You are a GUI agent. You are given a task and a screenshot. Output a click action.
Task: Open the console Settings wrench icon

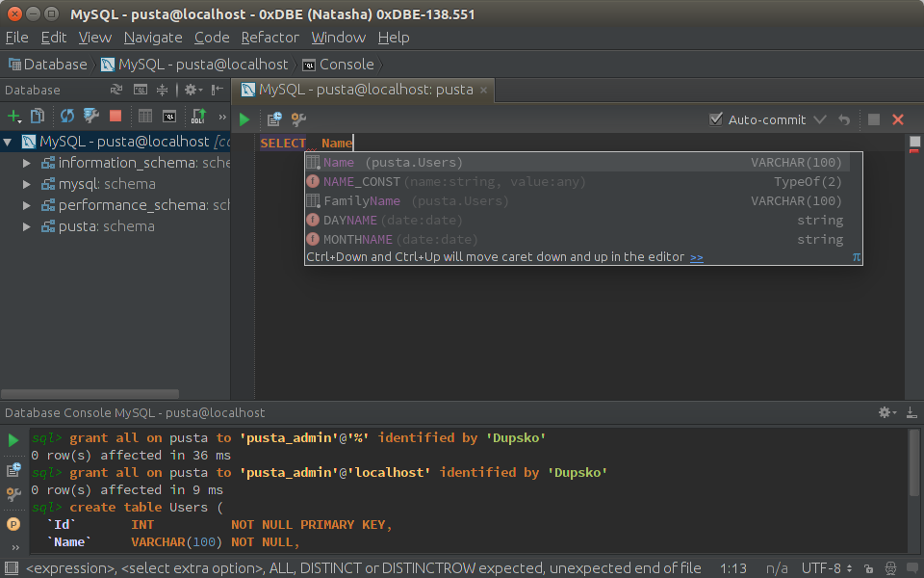click(x=298, y=119)
